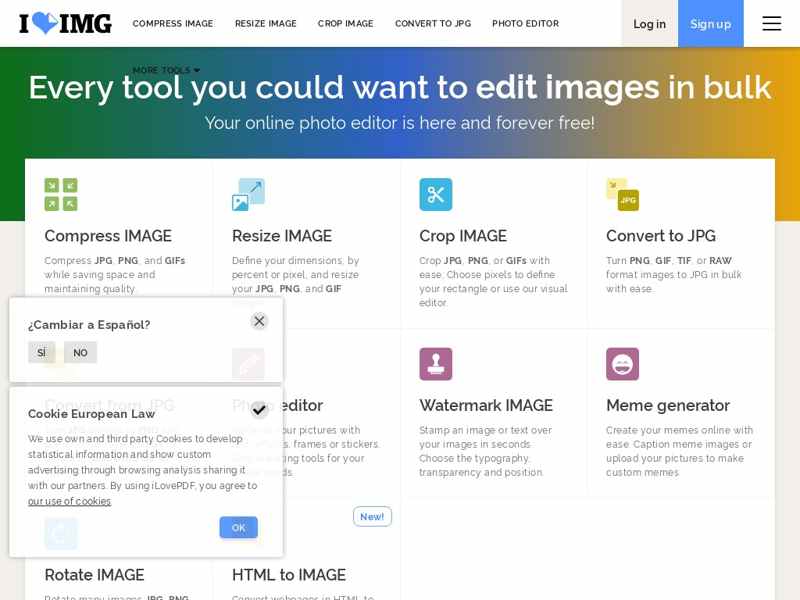Go to CONVERT TO JPG menu item

432,24
